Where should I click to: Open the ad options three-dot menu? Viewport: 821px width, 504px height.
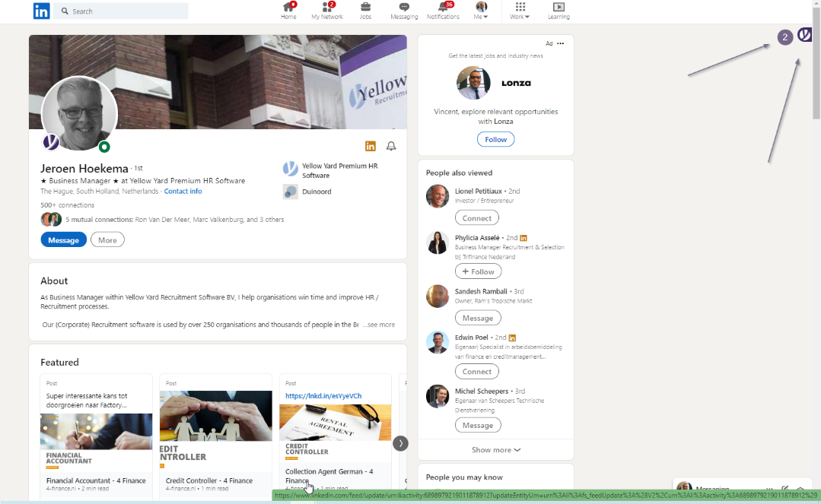561,43
